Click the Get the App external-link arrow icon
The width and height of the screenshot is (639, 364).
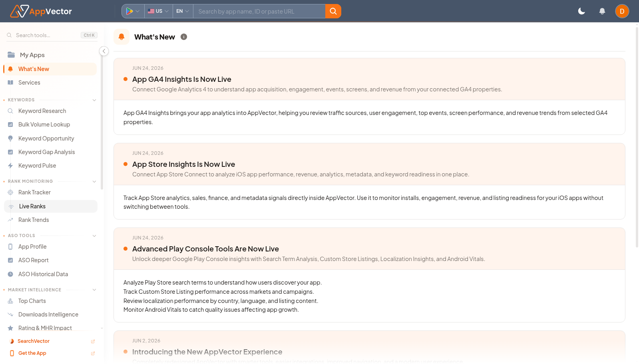pos(93,353)
